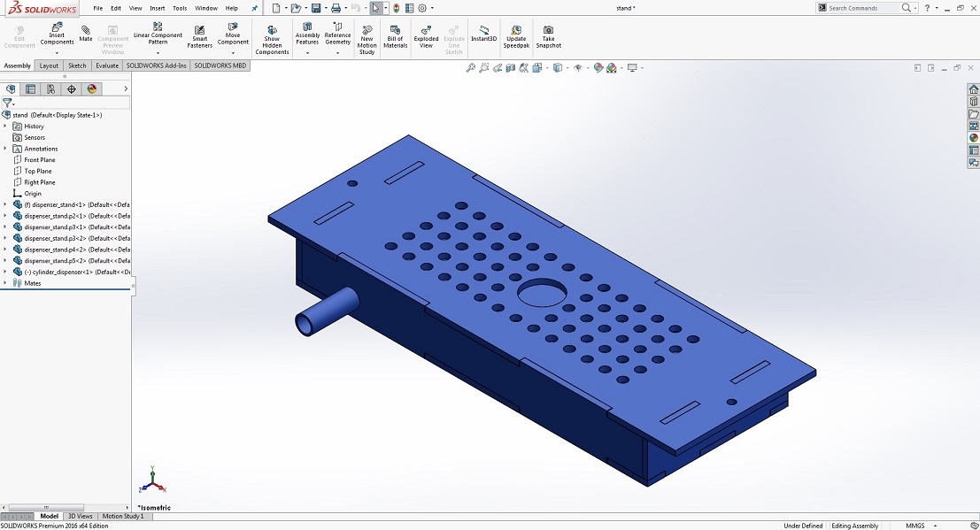Open the Insert menu
980x530 pixels.
[x=158, y=8]
